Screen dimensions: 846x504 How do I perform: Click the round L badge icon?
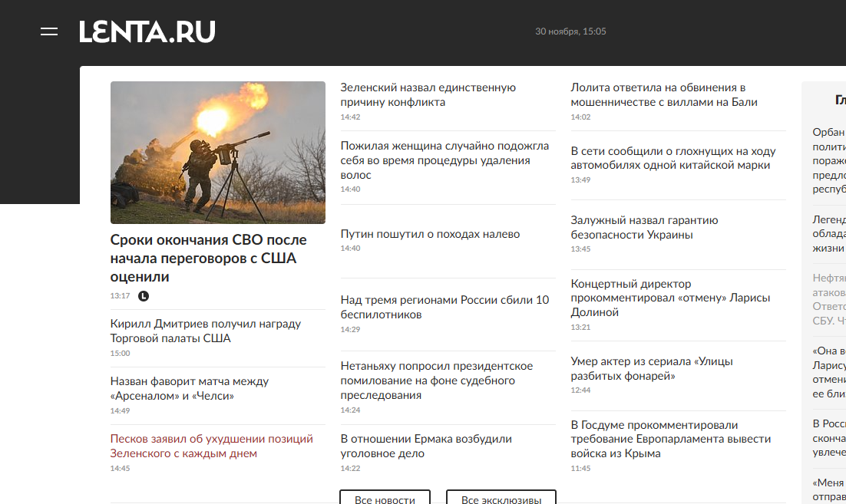[143, 296]
